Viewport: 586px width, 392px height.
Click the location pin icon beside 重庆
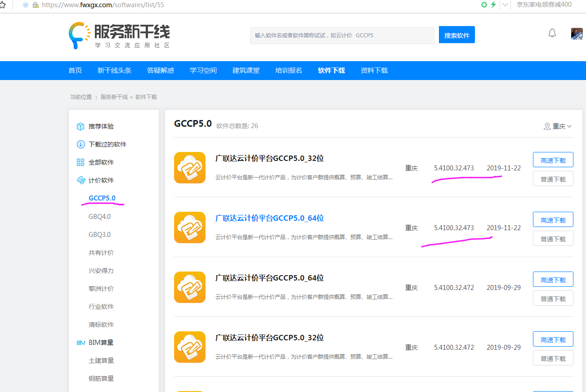click(547, 126)
